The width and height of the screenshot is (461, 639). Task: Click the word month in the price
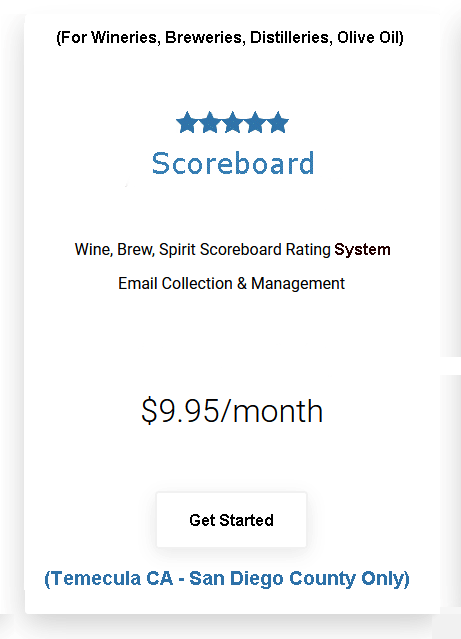click(278, 411)
